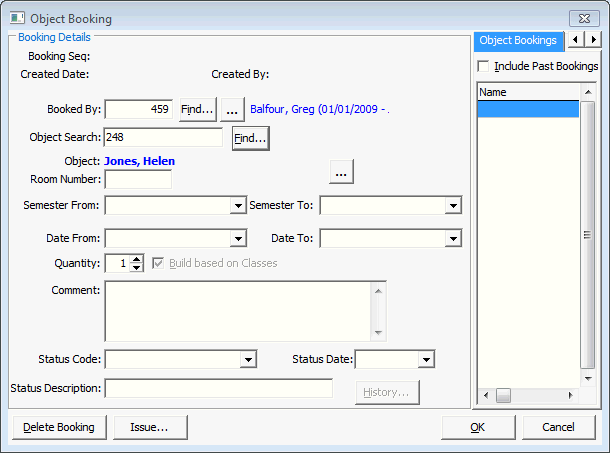Click inside the Comment text area
This screenshot has width=610, height=453.
click(238, 311)
